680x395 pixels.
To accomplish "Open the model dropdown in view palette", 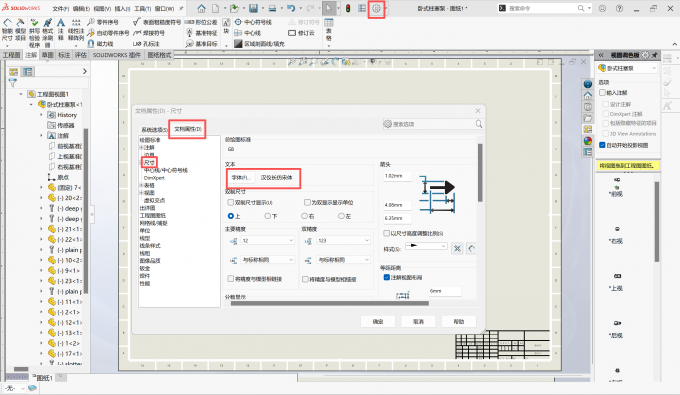I will pos(628,69).
